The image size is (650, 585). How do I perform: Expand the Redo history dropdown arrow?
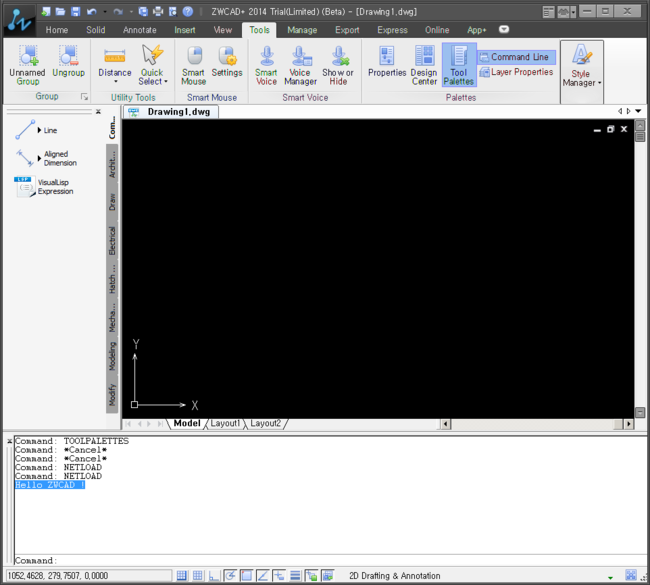[131, 12]
